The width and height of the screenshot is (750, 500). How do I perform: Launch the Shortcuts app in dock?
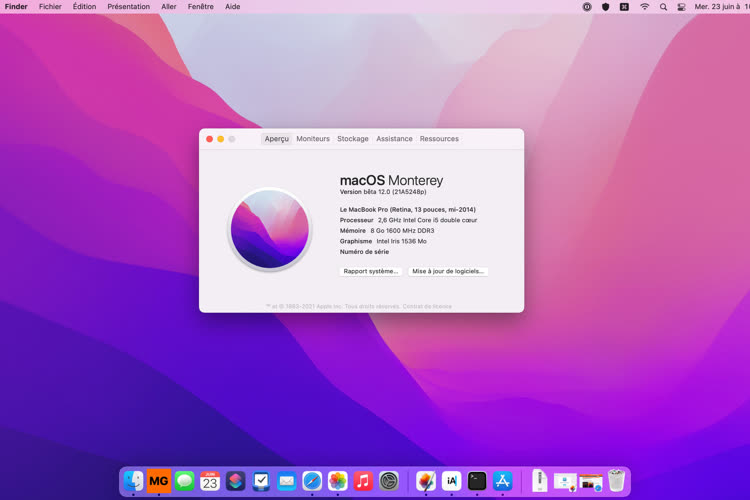point(235,480)
